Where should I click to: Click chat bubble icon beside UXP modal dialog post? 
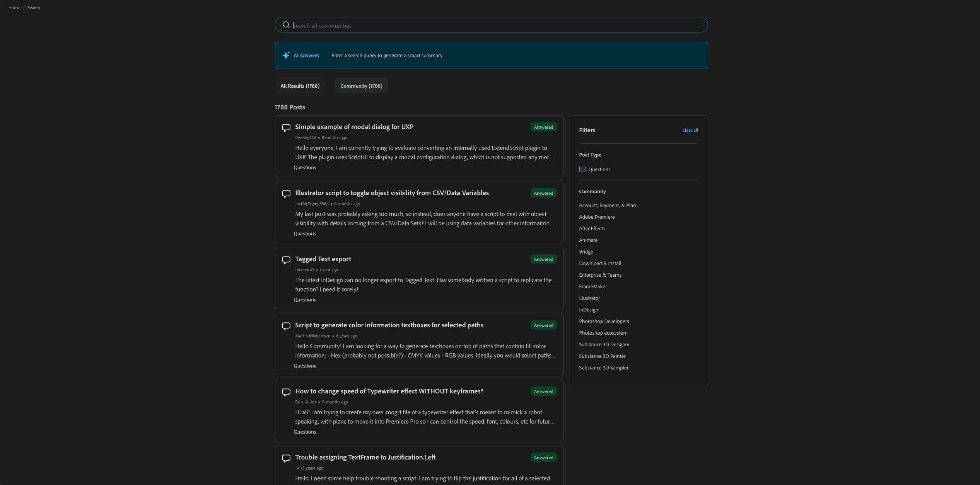pos(286,128)
